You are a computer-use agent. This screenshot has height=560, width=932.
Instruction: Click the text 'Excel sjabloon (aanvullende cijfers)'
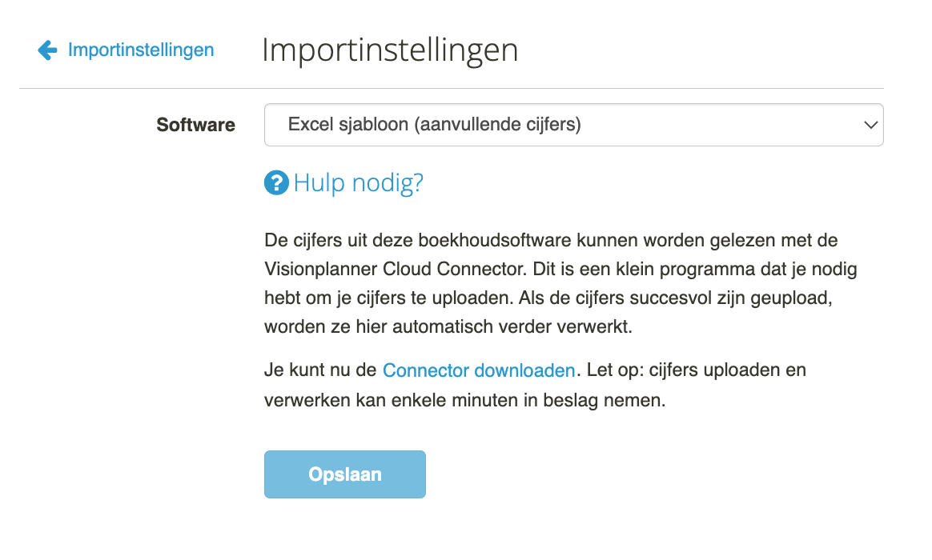pyautogui.click(x=435, y=124)
